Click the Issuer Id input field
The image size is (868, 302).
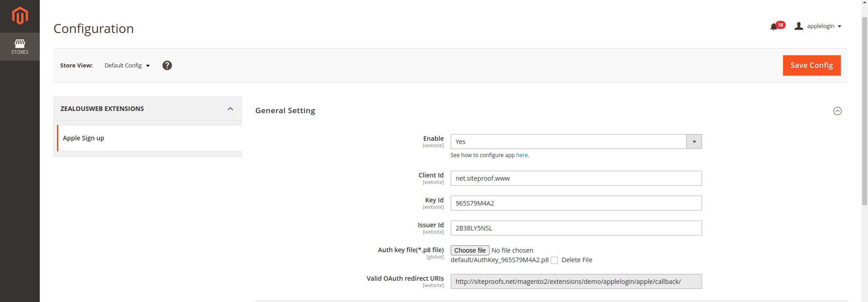coord(576,228)
